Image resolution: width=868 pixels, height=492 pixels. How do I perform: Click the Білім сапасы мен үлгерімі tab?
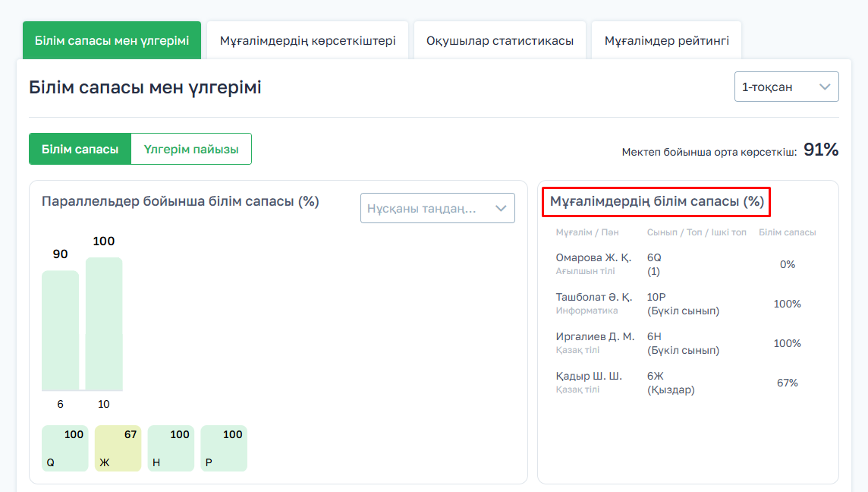[112, 41]
